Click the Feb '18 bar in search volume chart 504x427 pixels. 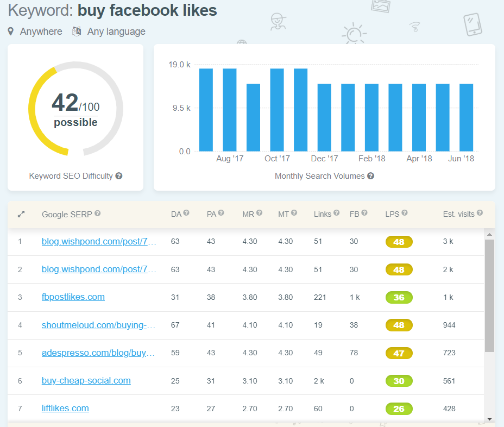pos(371,117)
